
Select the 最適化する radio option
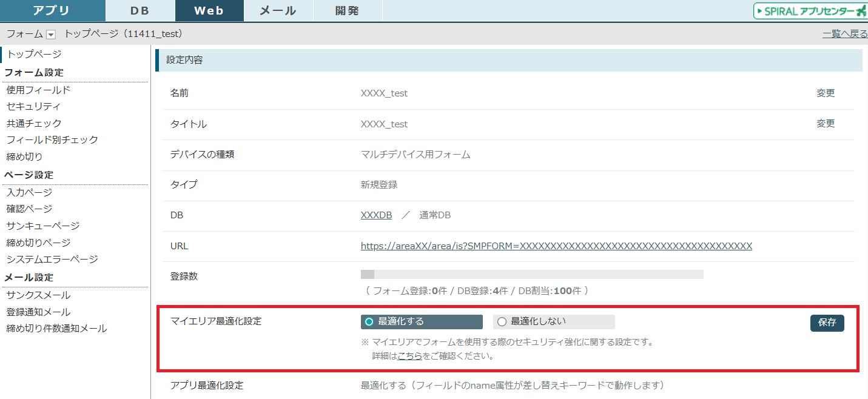tap(369, 321)
